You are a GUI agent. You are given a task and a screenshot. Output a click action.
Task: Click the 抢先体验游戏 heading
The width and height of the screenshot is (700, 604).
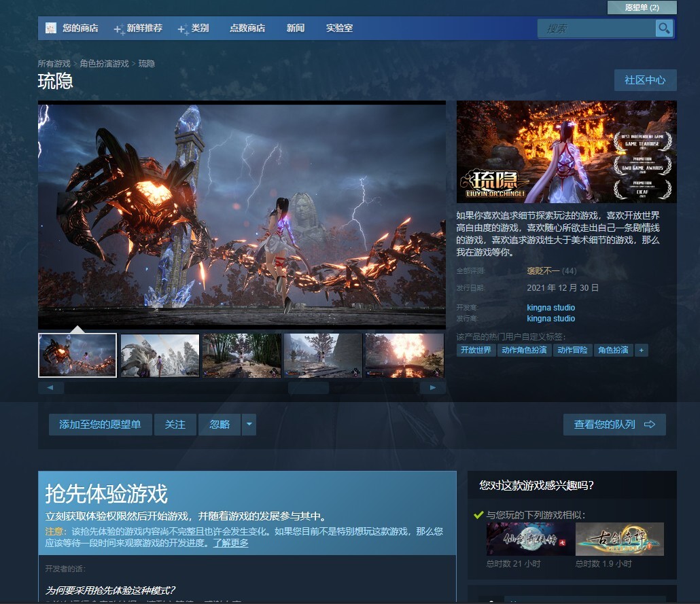click(x=106, y=494)
